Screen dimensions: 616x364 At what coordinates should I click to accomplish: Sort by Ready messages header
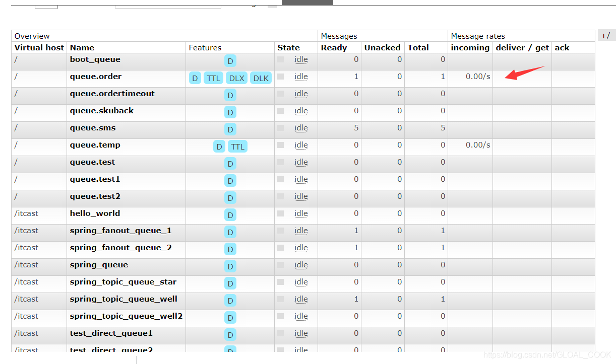coord(334,47)
